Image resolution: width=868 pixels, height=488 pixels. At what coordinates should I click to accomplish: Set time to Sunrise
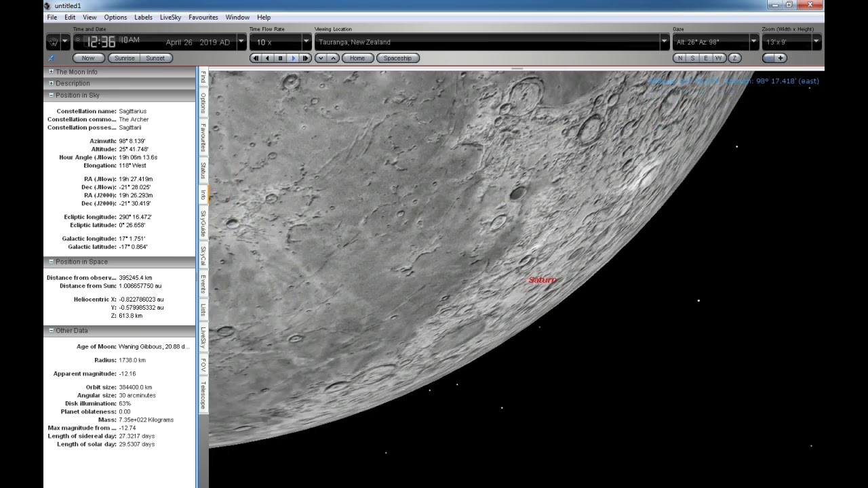(125, 58)
